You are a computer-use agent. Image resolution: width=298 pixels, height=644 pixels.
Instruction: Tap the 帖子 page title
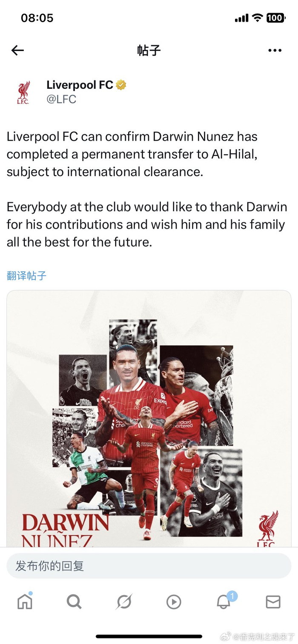tap(149, 50)
